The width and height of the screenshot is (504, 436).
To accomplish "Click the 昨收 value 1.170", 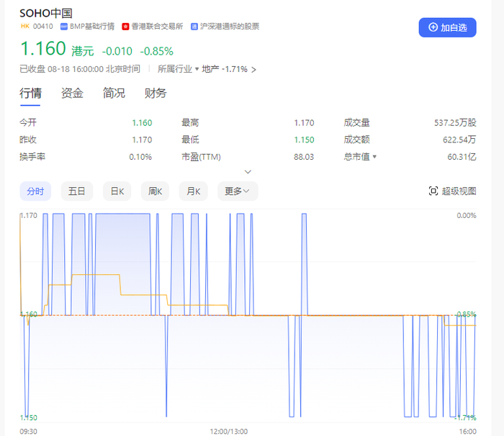I will pyautogui.click(x=142, y=140).
